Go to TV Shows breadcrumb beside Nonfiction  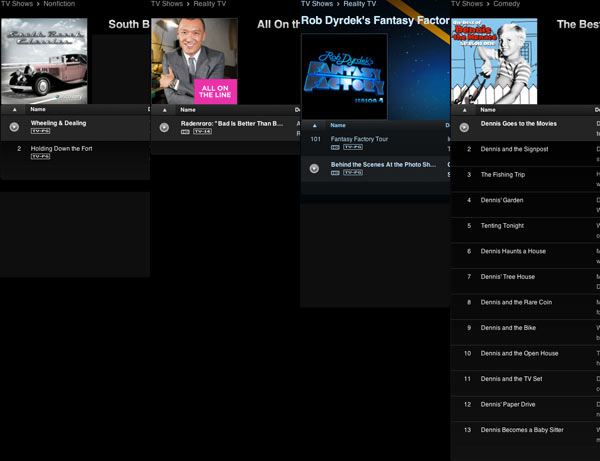pos(17,4)
